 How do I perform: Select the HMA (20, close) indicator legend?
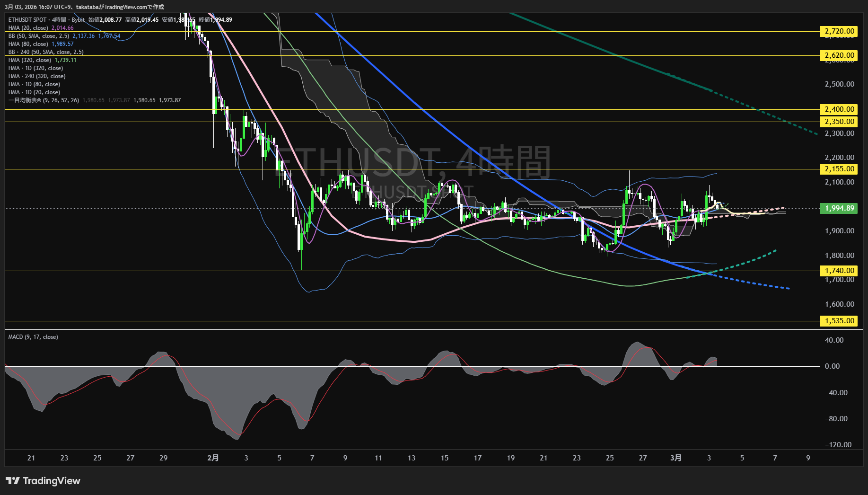pos(28,28)
